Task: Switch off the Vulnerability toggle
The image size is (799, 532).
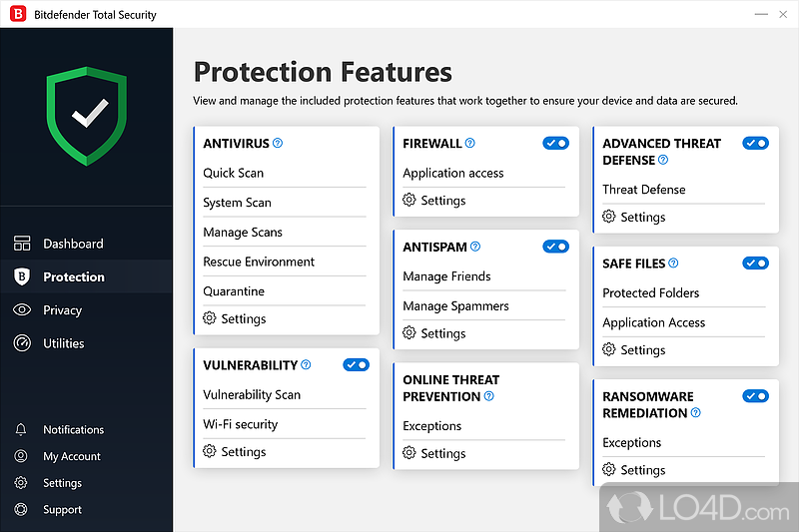Action: [356, 365]
